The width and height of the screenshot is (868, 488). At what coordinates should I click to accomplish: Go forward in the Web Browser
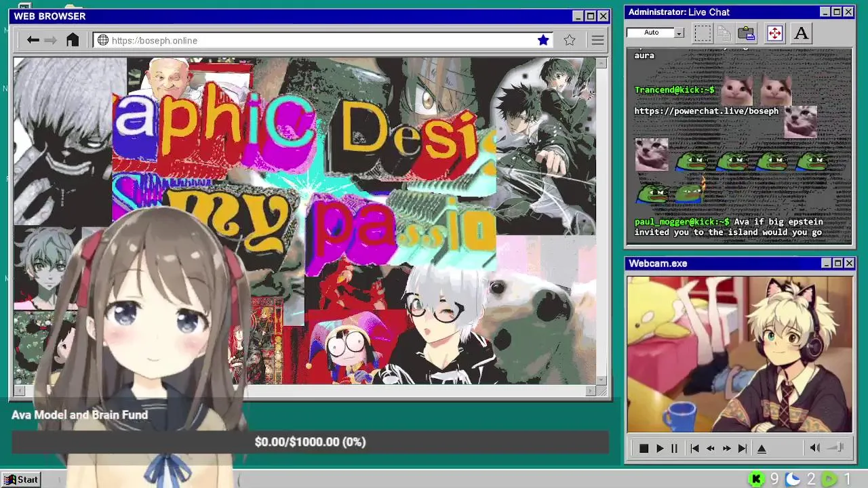[51, 40]
